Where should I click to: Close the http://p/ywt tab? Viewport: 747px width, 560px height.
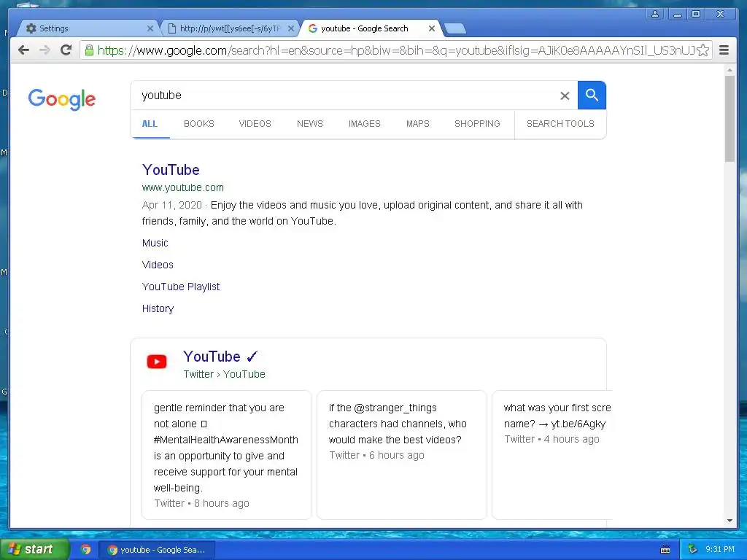pos(291,28)
